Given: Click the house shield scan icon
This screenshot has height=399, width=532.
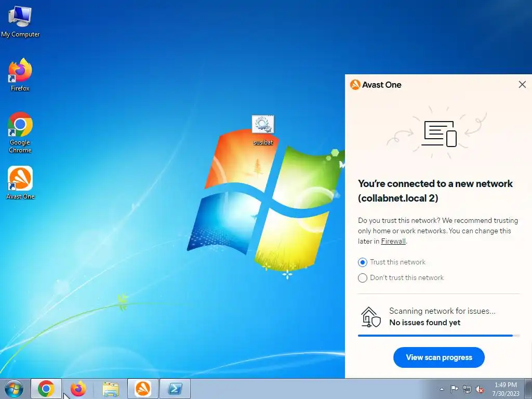Looking at the screenshot, I should pos(370,317).
